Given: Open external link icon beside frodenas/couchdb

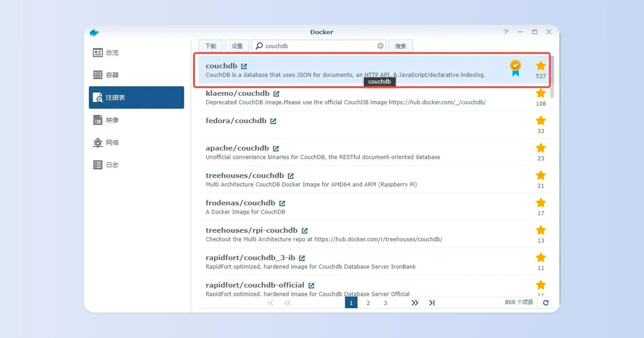Looking at the screenshot, I should 282,203.
